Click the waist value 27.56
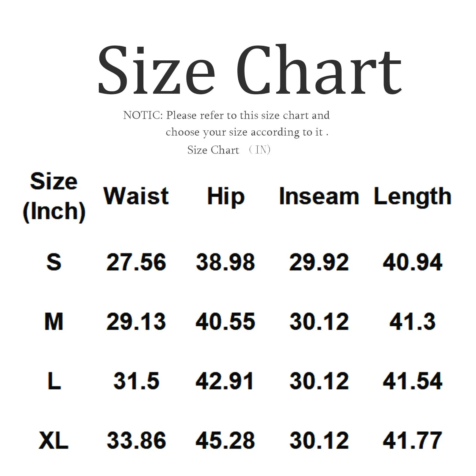 pyautogui.click(x=136, y=262)
